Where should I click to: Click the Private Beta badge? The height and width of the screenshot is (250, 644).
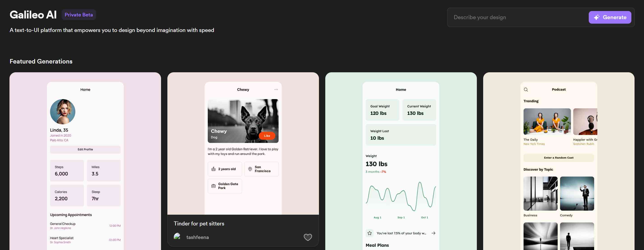tap(78, 14)
